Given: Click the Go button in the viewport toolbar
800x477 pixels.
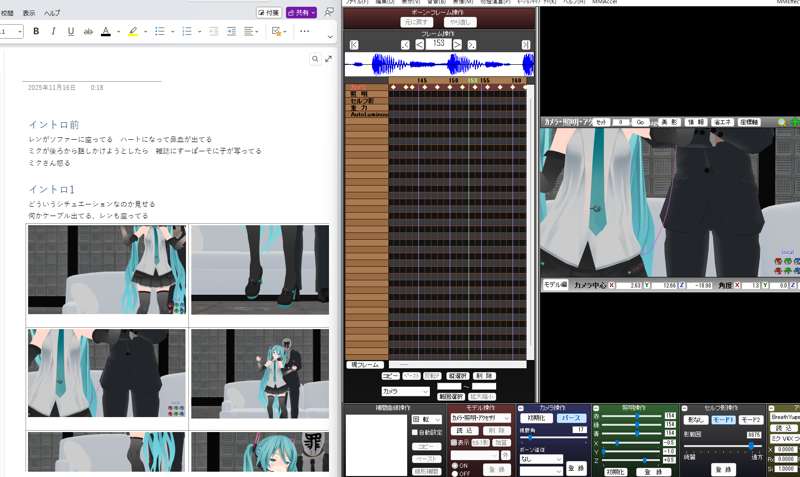Looking at the screenshot, I should (x=640, y=122).
